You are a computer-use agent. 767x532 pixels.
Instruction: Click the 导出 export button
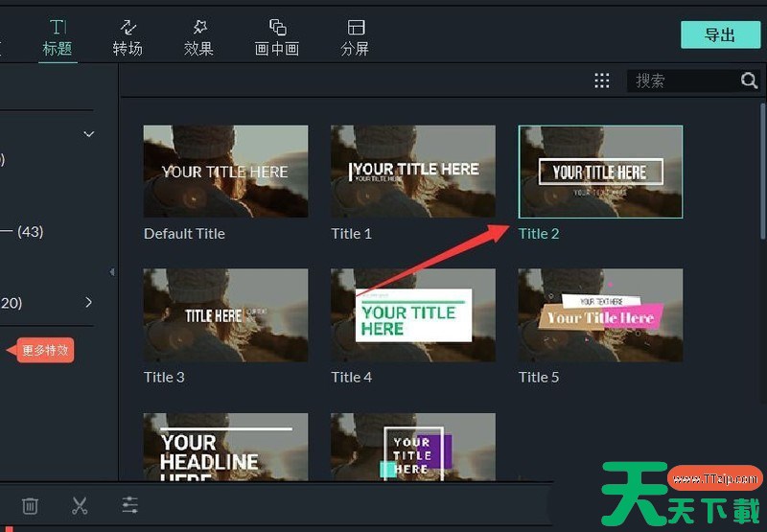coord(719,35)
